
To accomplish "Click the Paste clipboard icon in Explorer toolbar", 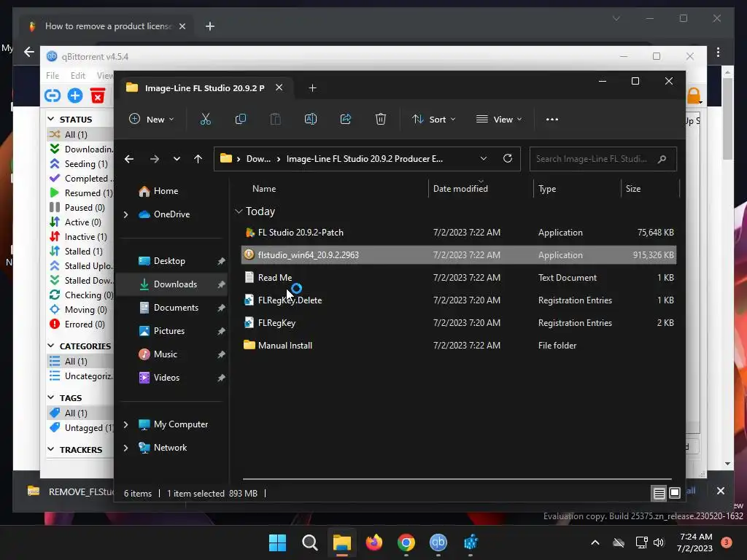I will pyautogui.click(x=275, y=119).
